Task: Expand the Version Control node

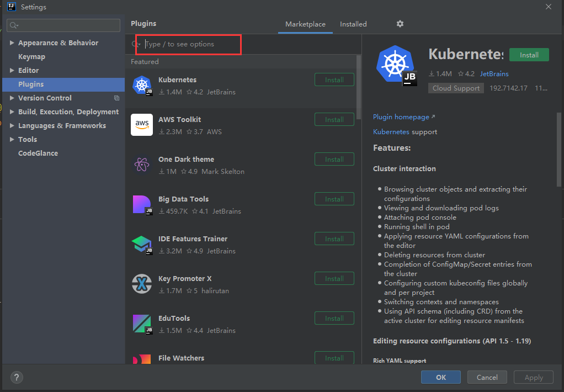Action: point(12,98)
